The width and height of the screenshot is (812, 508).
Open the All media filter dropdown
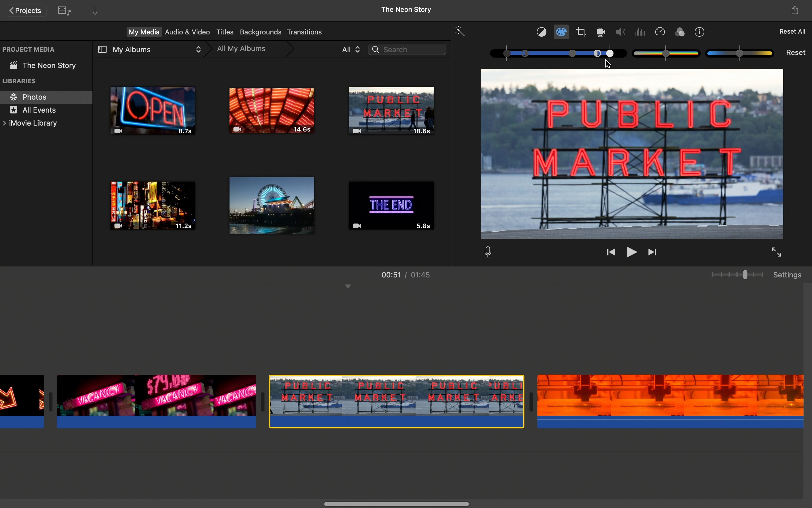pos(351,50)
